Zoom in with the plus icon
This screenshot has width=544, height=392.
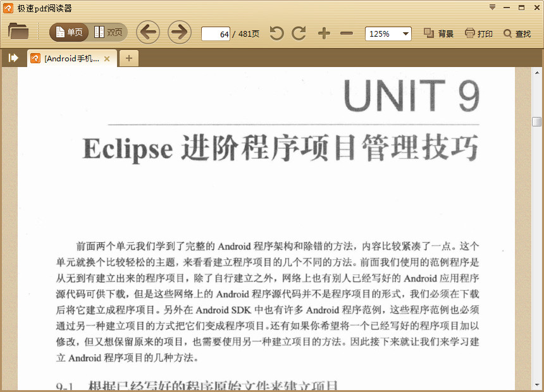tap(324, 34)
